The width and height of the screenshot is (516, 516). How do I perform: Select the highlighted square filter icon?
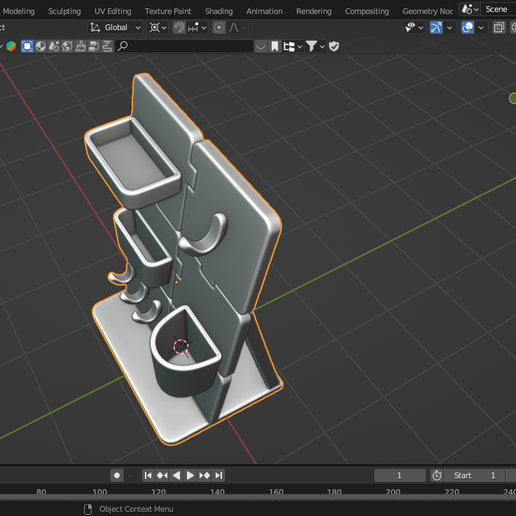click(x=27, y=46)
